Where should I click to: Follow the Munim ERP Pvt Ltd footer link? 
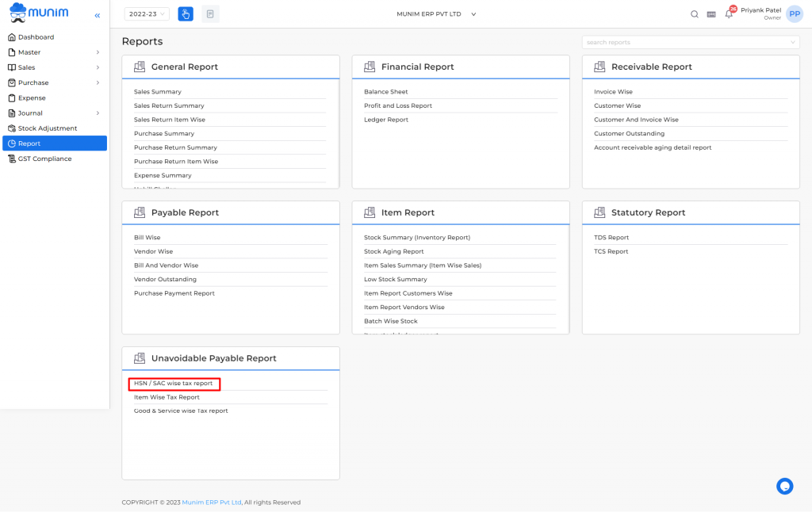coord(211,502)
